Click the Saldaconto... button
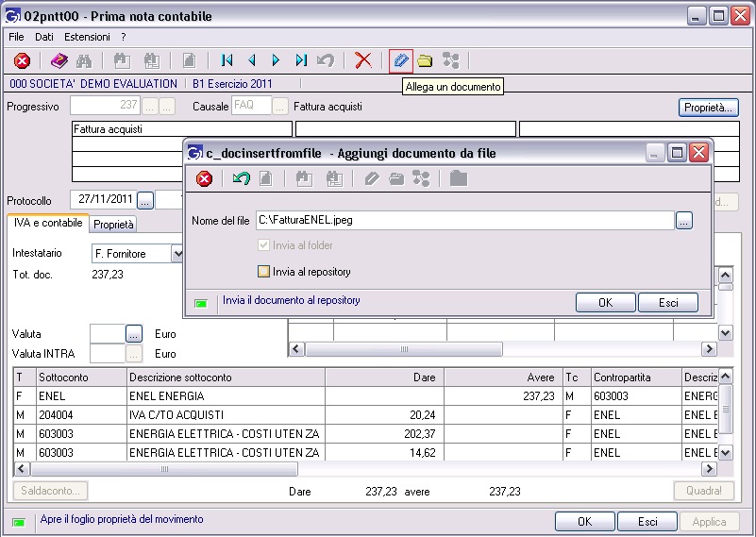The height and width of the screenshot is (537, 756). 51,491
